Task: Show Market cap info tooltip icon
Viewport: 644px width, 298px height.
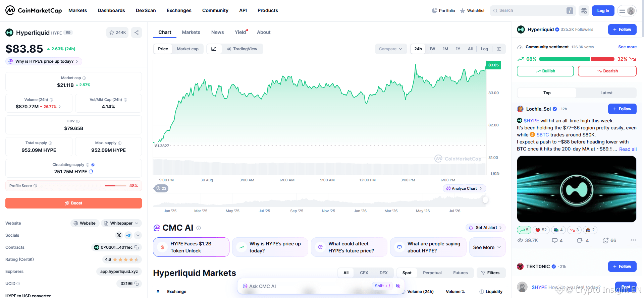Action: point(84,78)
